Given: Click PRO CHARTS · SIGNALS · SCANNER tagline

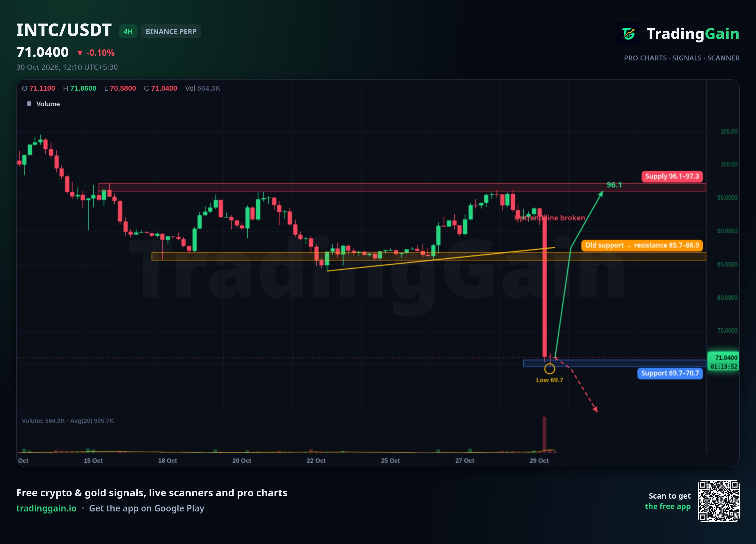Looking at the screenshot, I should coord(681,58).
